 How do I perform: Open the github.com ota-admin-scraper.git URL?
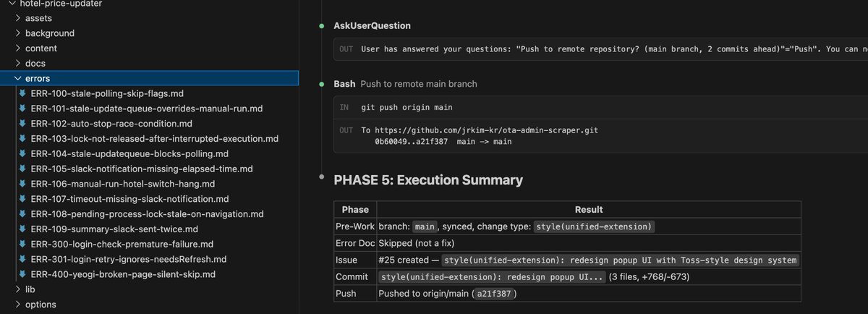click(486, 130)
